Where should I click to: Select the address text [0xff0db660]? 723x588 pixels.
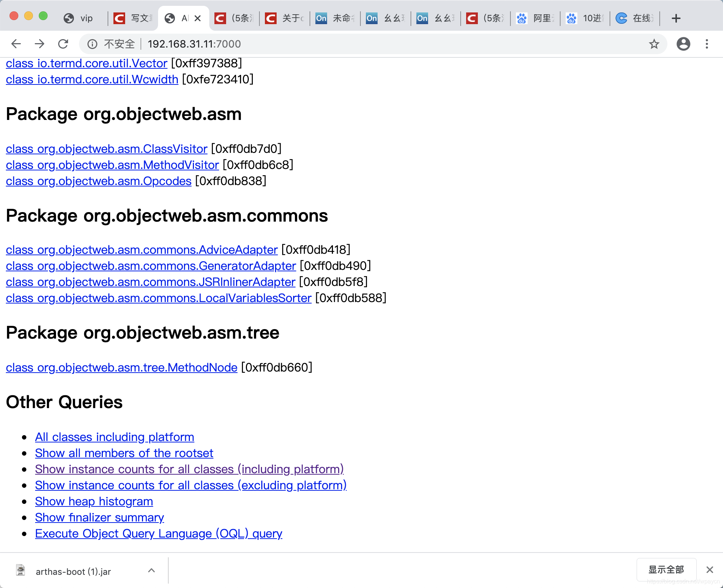coord(277,367)
